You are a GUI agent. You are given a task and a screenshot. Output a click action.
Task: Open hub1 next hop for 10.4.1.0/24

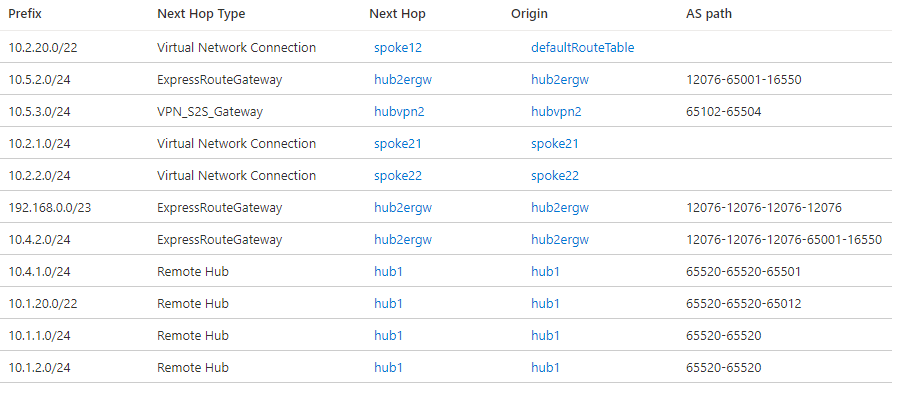tap(388, 271)
